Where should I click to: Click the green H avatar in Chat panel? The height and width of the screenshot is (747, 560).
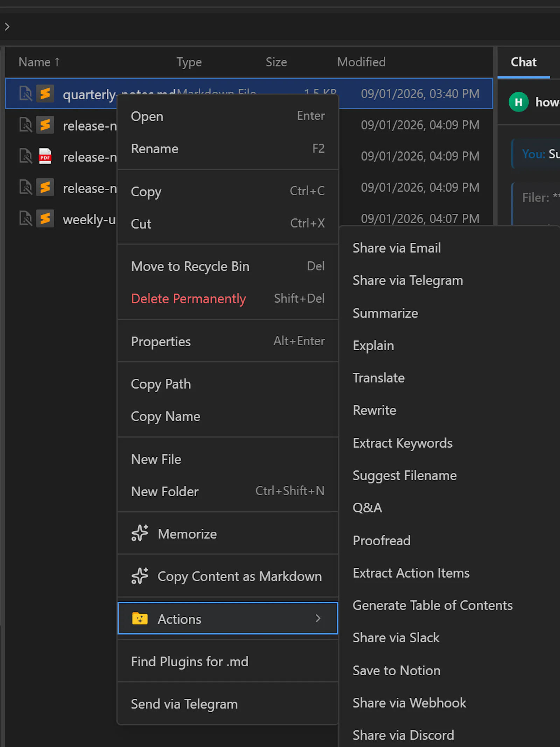[x=518, y=102]
